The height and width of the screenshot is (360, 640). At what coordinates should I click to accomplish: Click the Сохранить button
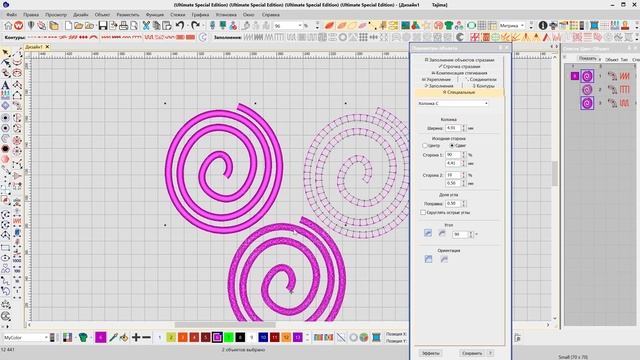472,353
